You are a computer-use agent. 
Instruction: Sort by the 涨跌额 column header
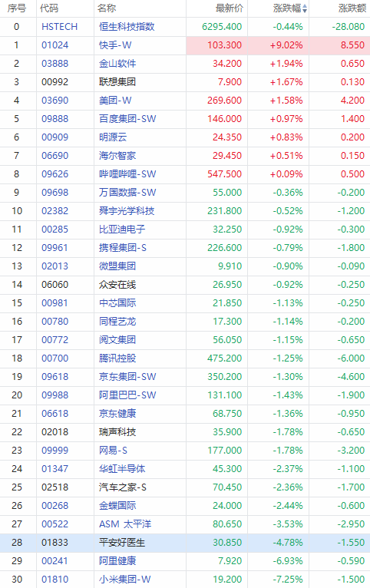point(352,8)
